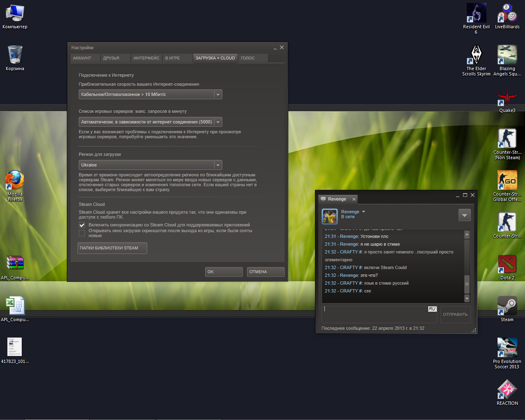The height and width of the screenshot is (420, 525).
Task: Toggle screenshot upload window after game exit
Action: point(82,233)
